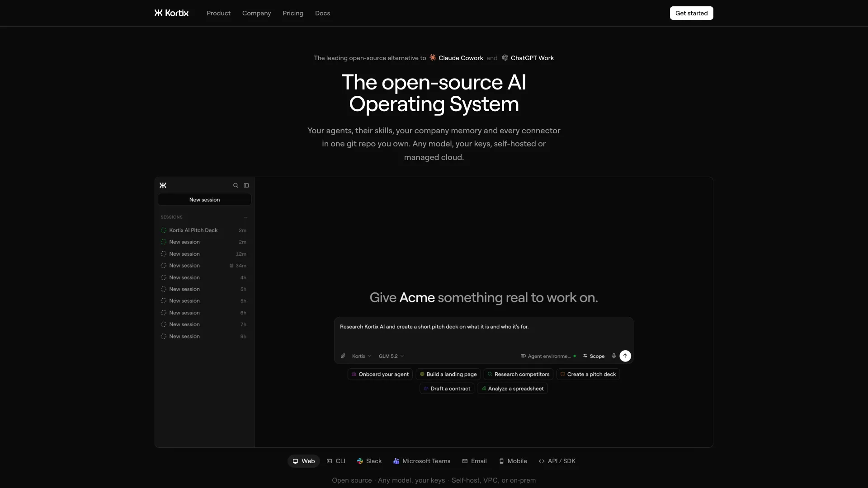The image size is (868, 488).
Task: Switch to the API / SDK tab
Action: tap(557, 461)
